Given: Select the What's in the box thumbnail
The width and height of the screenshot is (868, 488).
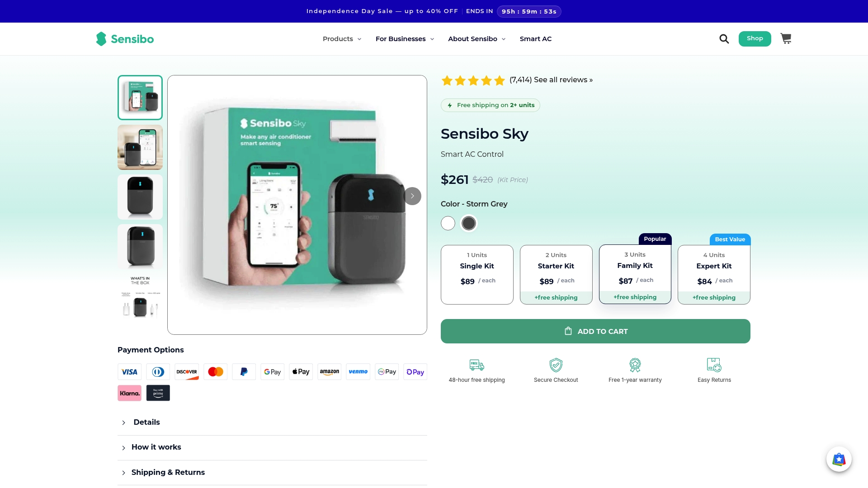Looking at the screenshot, I should point(140,296).
